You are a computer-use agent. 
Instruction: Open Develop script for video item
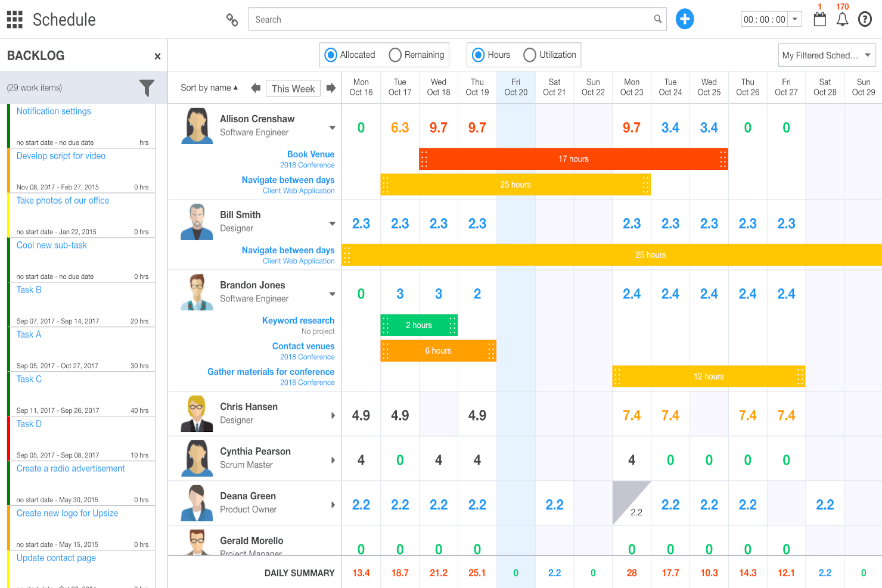(x=61, y=155)
